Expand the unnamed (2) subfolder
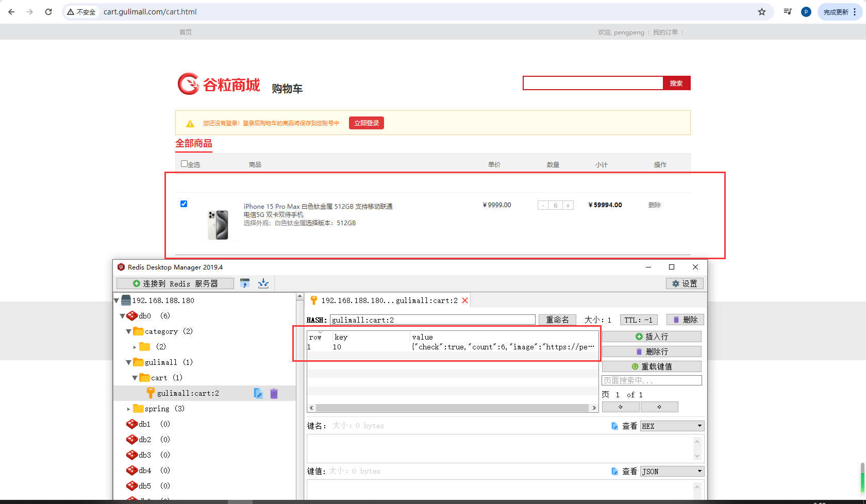 (135, 347)
